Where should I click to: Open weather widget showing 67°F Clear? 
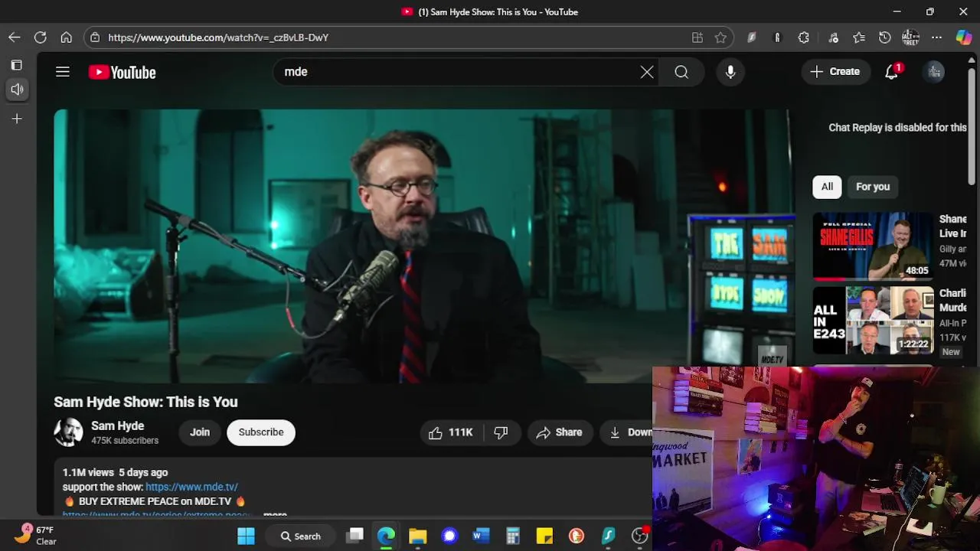click(x=37, y=535)
